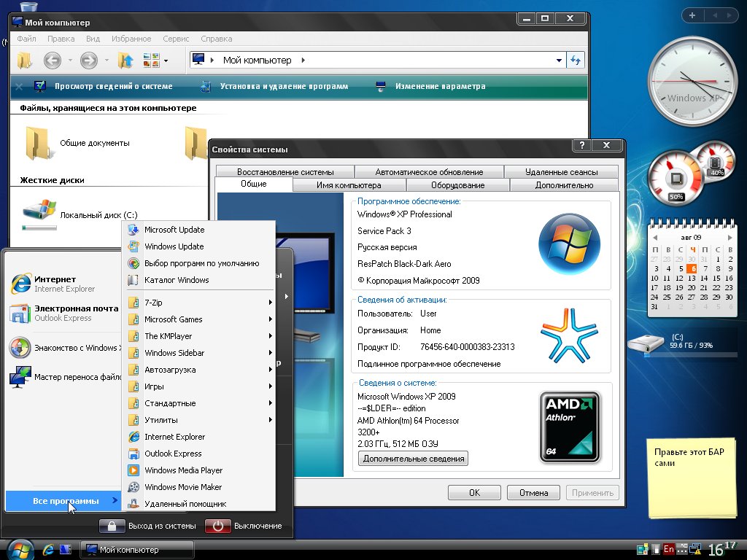Click Просмотр сведений о системе link
Image resolution: width=747 pixels, height=560 pixels.
(104, 86)
